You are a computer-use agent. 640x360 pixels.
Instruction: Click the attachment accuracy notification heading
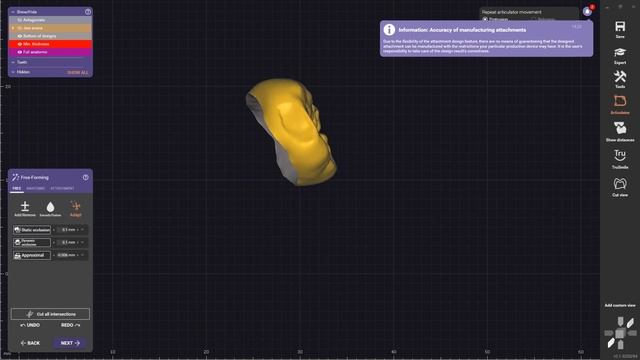[462, 30]
